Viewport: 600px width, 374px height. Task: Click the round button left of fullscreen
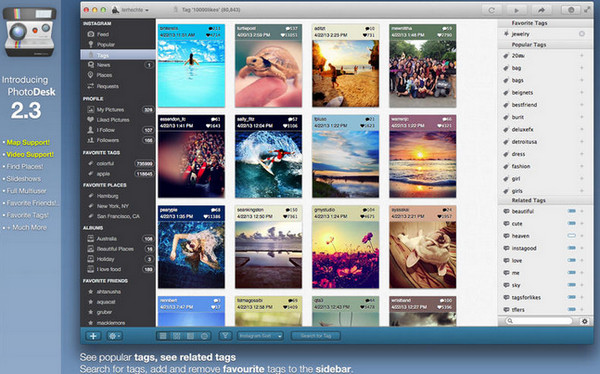[x=571, y=10]
